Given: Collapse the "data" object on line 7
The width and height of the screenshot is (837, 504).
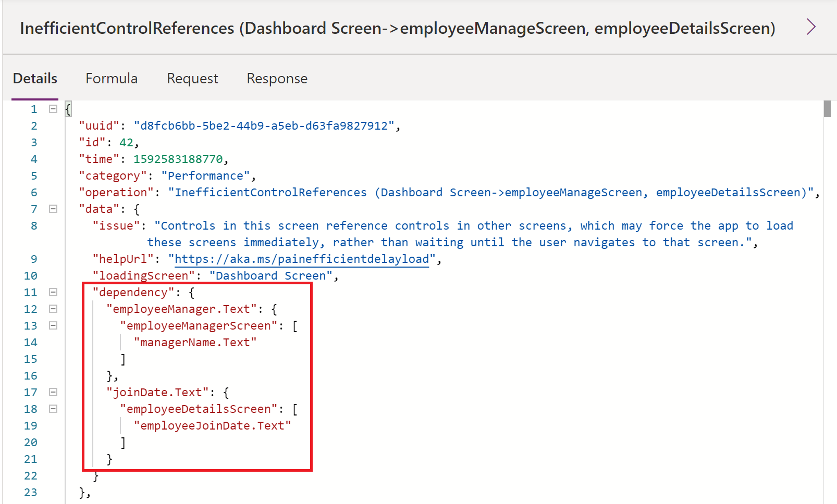Looking at the screenshot, I should [x=53, y=209].
